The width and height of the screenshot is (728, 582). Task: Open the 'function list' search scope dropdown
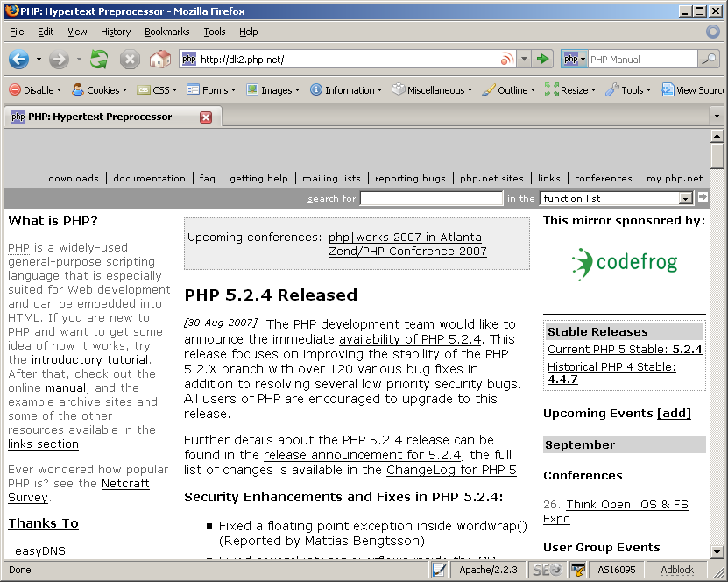(x=616, y=198)
